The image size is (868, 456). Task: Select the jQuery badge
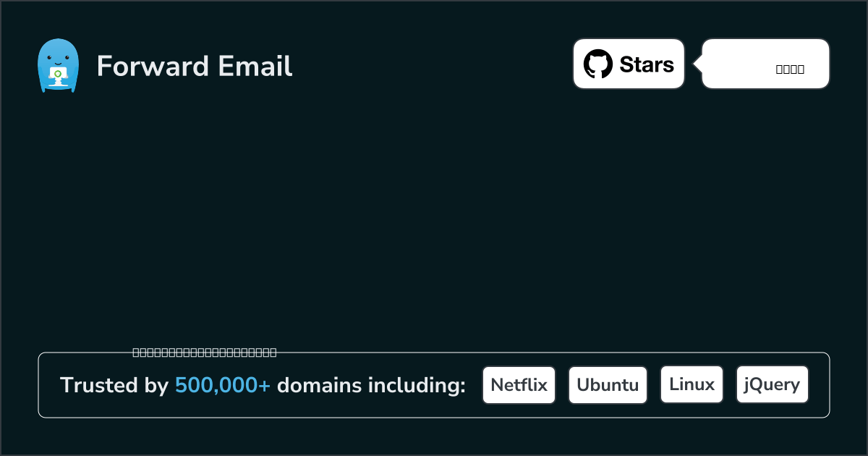[x=772, y=384]
